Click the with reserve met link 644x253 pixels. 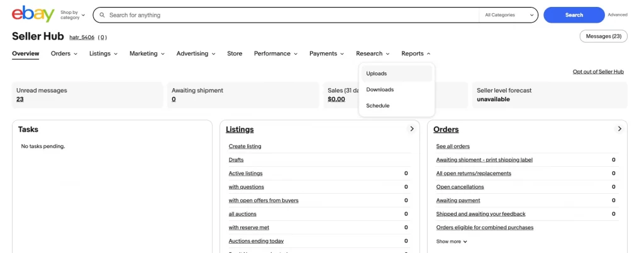249,228
